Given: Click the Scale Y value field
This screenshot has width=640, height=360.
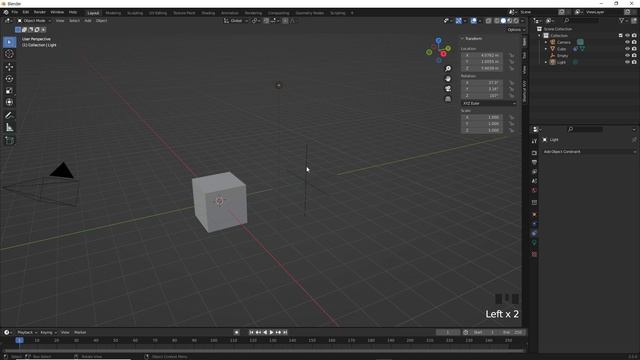Looking at the screenshot, I should click(x=482, y=124).
